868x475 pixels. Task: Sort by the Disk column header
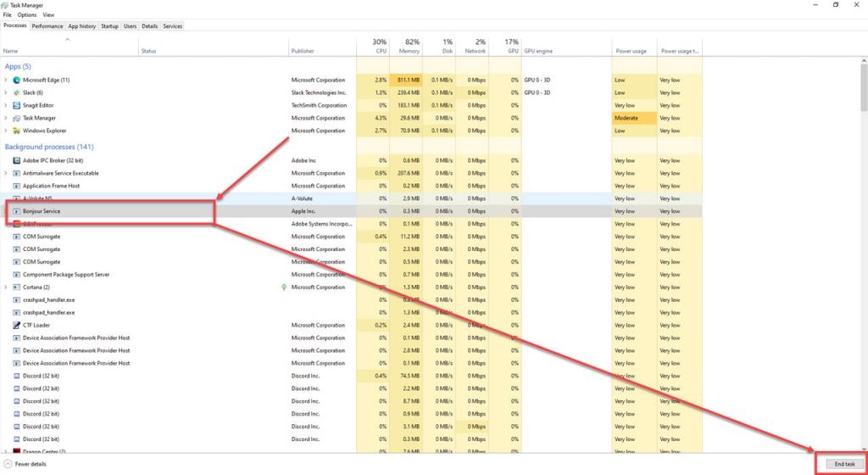tap(439, 47)
